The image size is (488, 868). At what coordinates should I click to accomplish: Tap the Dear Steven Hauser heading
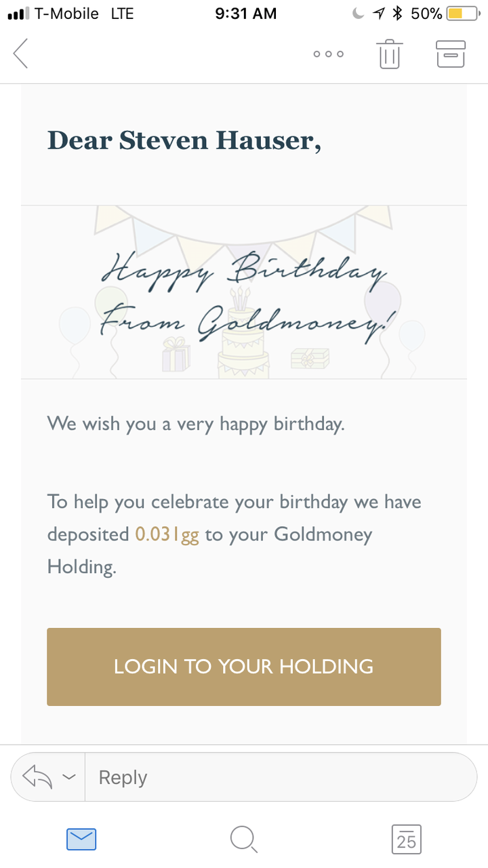tap(184, 140)
